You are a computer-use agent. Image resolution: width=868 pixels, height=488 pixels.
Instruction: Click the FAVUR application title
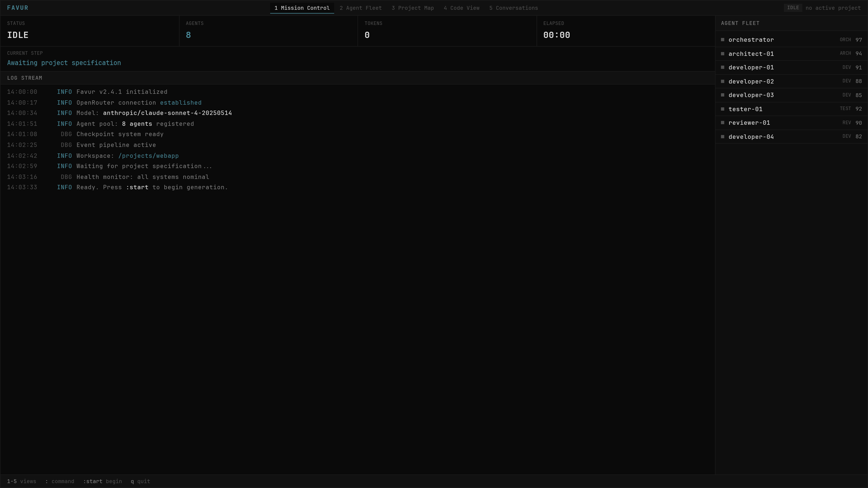pyautogui.click(x=18, y=7)
